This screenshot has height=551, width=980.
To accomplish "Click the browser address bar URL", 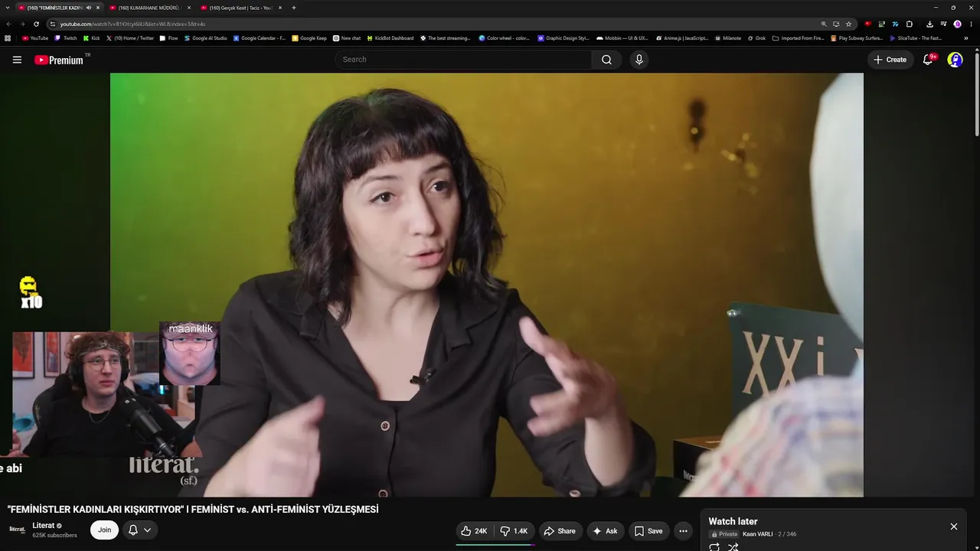I will (132, 24).
